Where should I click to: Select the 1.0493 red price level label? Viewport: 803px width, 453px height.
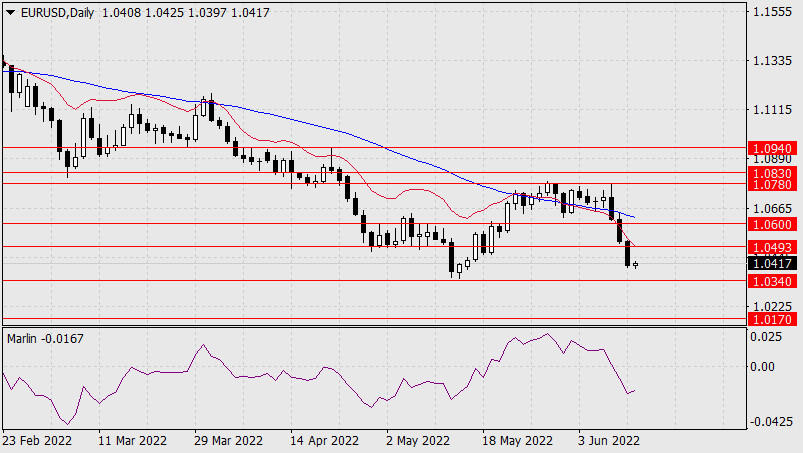[773, 248]
